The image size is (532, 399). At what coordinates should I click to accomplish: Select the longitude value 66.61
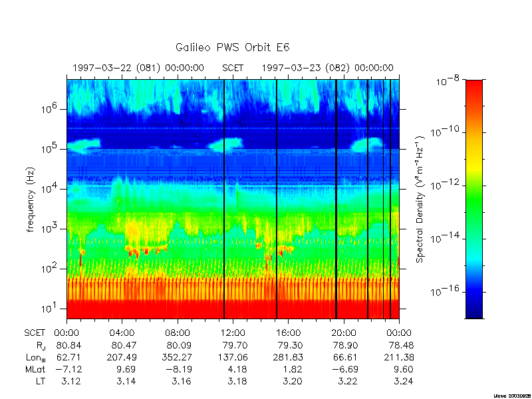click(345, 357)
